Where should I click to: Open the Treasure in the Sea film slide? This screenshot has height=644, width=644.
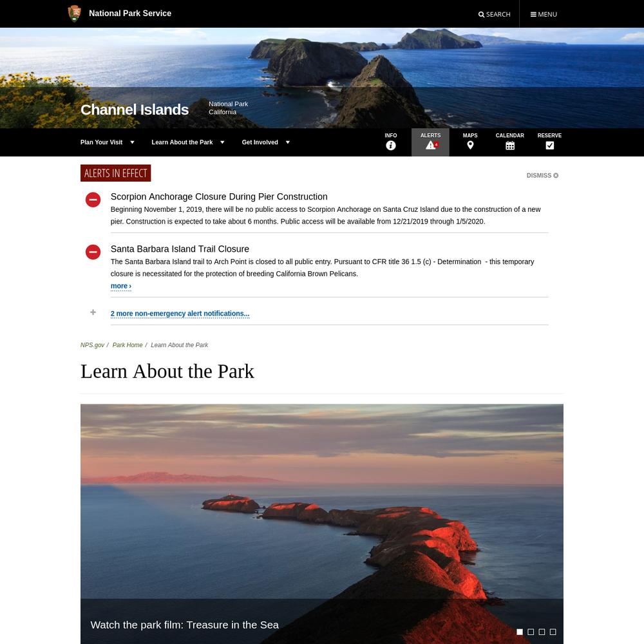click(184, 625)
